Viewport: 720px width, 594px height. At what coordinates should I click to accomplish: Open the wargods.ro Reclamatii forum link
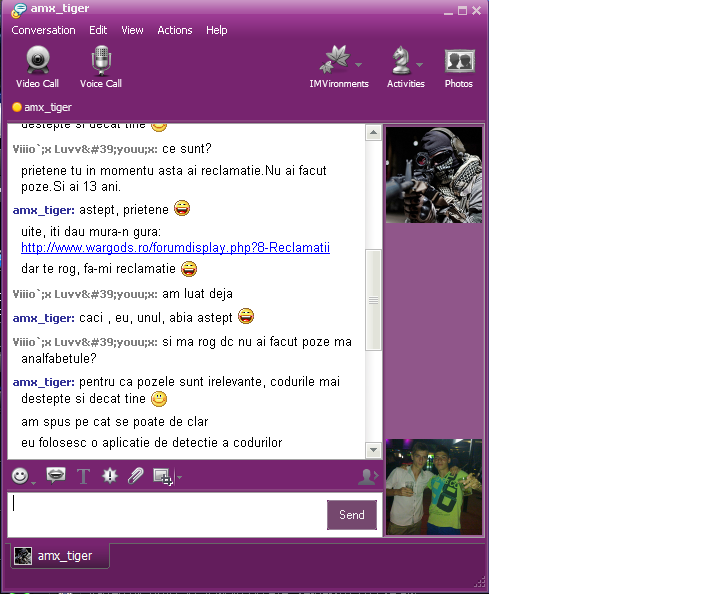(x=175, y=247)
